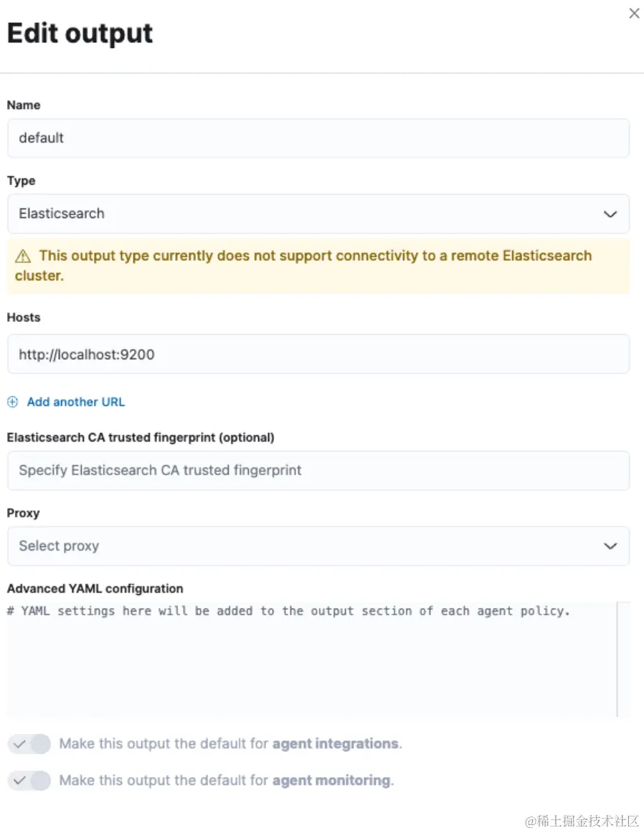Close the Edit output flyout
Viewport: 644px width, 833px height.
tap(634, 14)
